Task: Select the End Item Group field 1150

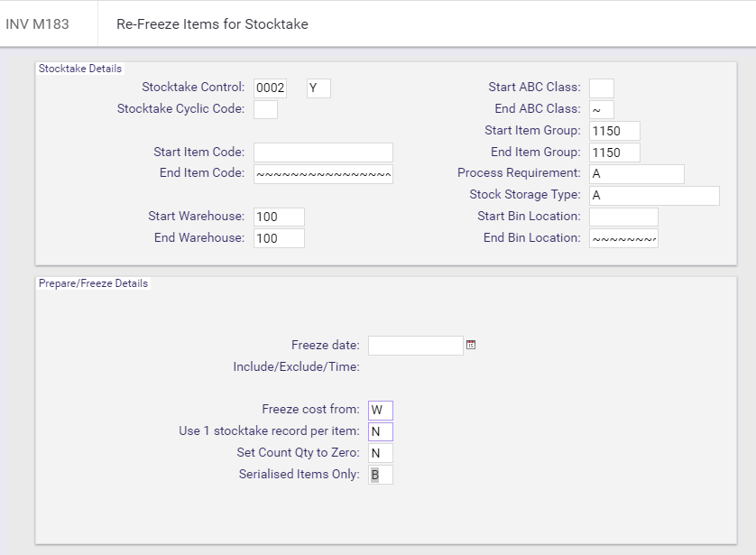Action: (x=614, y=153)
